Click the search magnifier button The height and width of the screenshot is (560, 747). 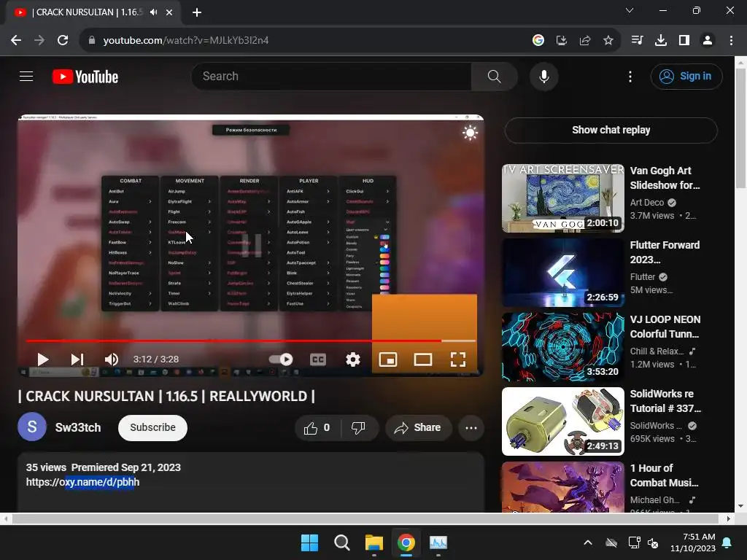494,76
